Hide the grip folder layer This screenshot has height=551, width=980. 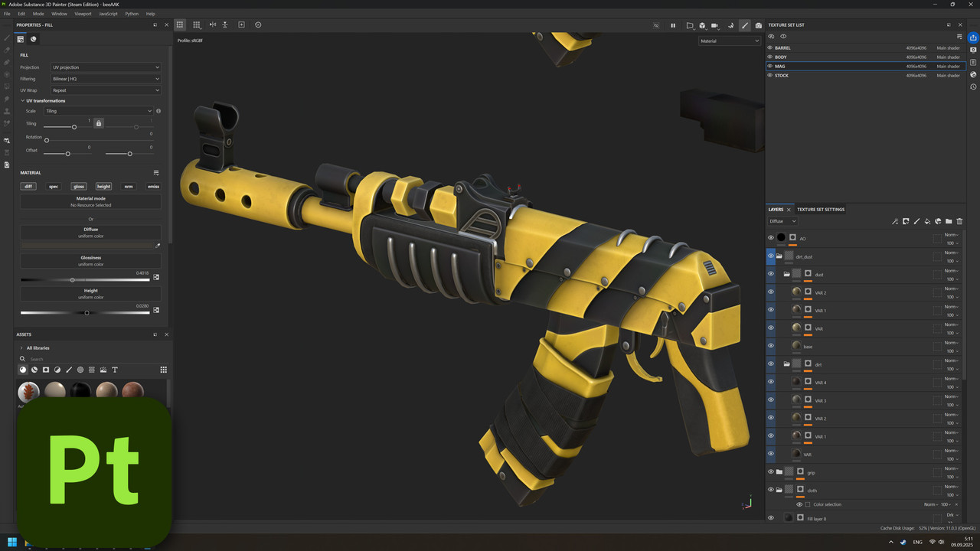[x=771, y=472]
